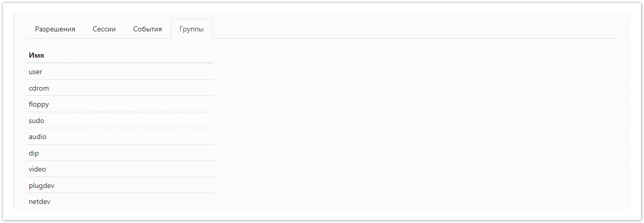Click the Имя column header

pos(37,55)
